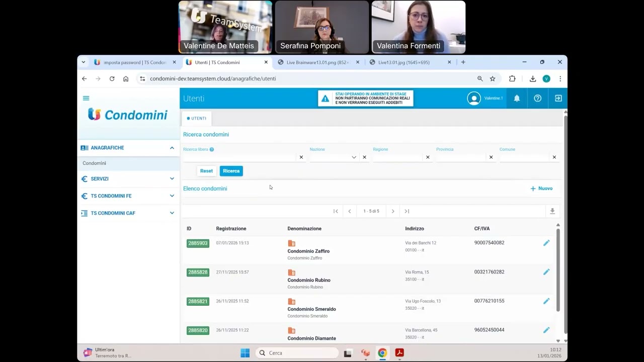Open a new browser tab

(x=463, y=62)
